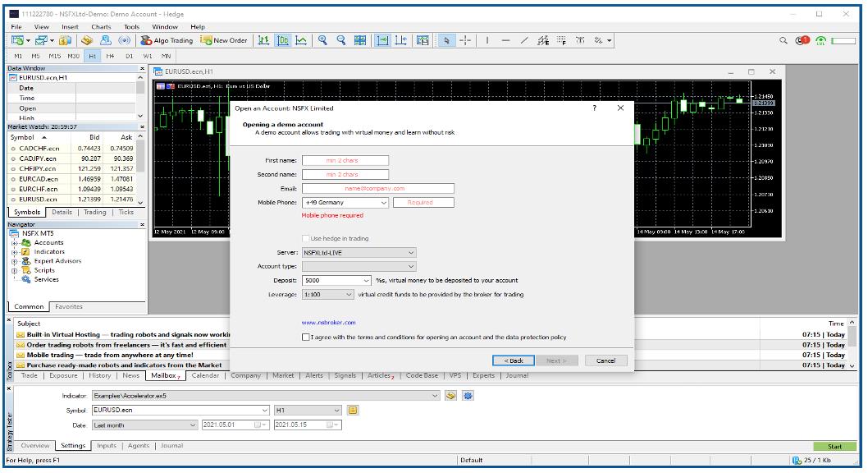The width and height of the screenshot is (868, 473).
Task: Switch timeframe to H4
Action: coord(110,56)
